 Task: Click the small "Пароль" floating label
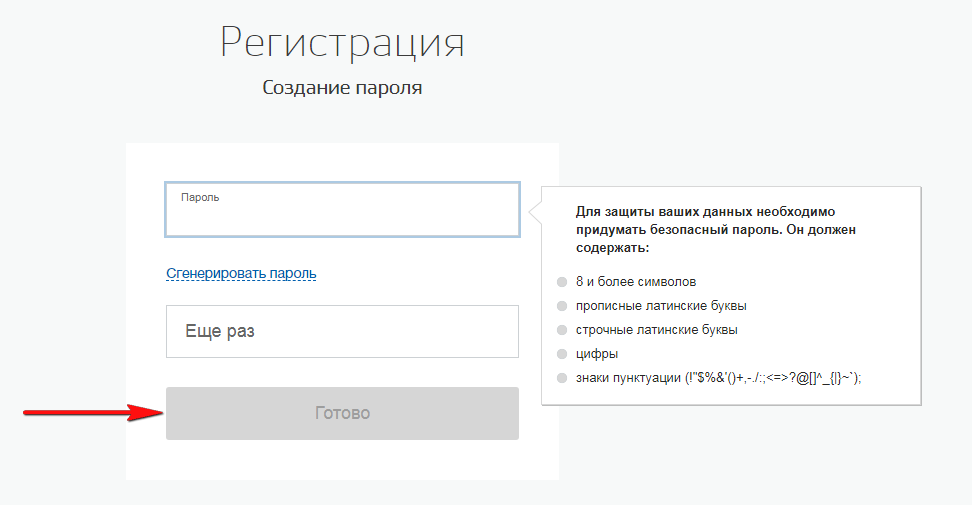200,198
